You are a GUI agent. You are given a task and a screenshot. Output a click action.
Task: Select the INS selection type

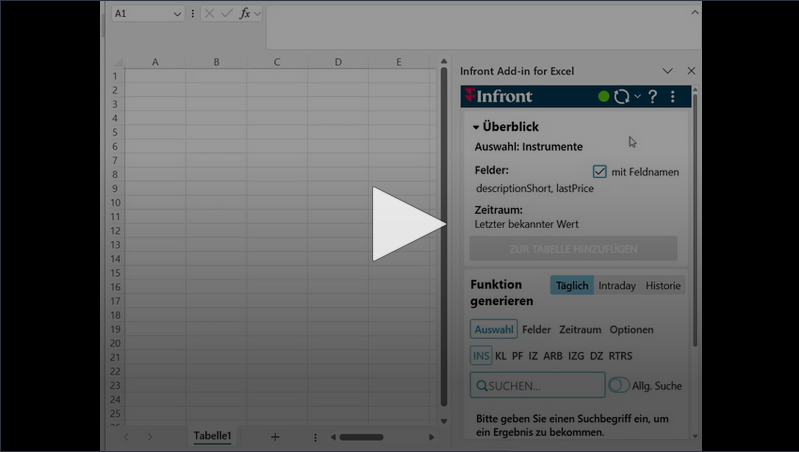(x=481, y=356)
